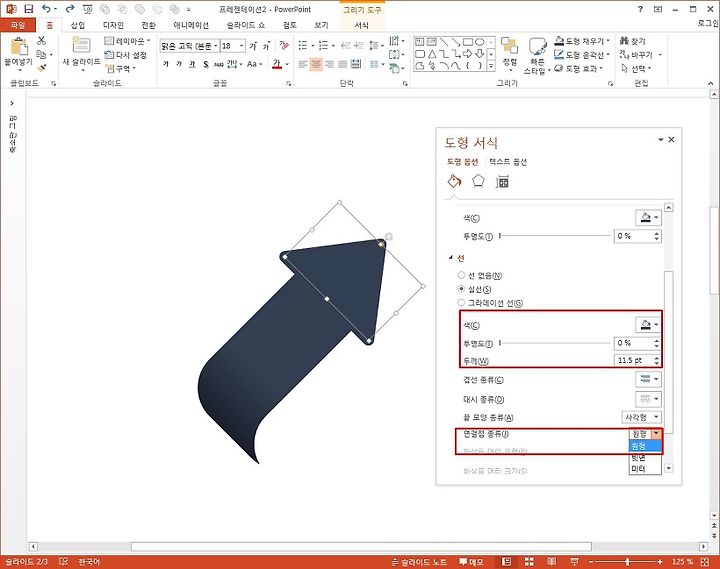Select the right block arrow shape
The image size is (720, 569).
pos(467,54)
